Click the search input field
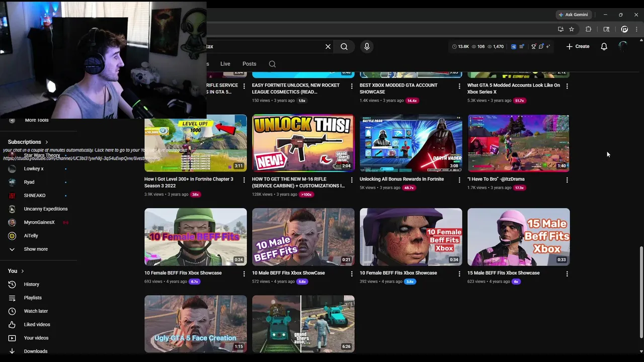 coord(264,46)
